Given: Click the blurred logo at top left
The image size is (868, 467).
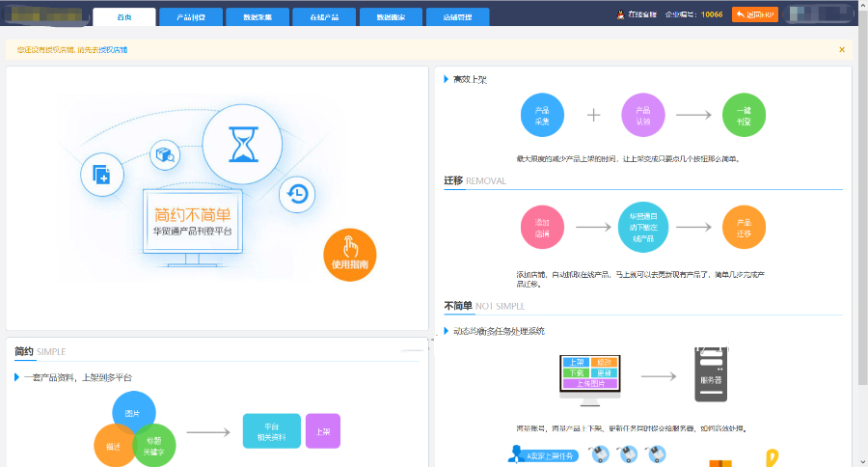Looking at the screenshot, I should click(x=45, y=15).
